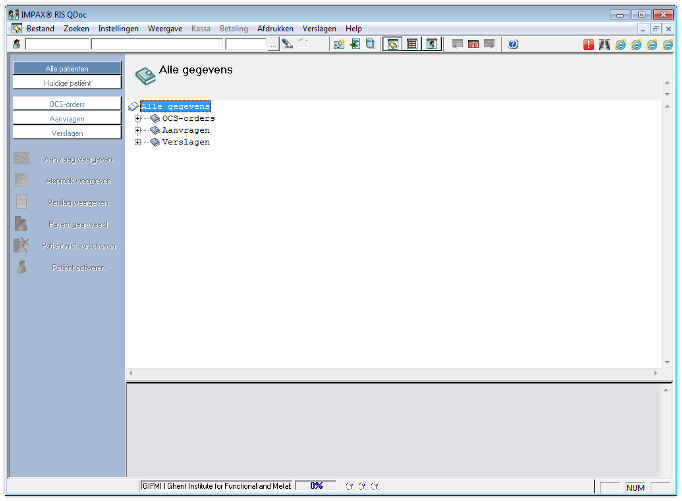The image size is (682, 501).
Task: Click the Verslag weergeven document icon
Action: (22, 202)
